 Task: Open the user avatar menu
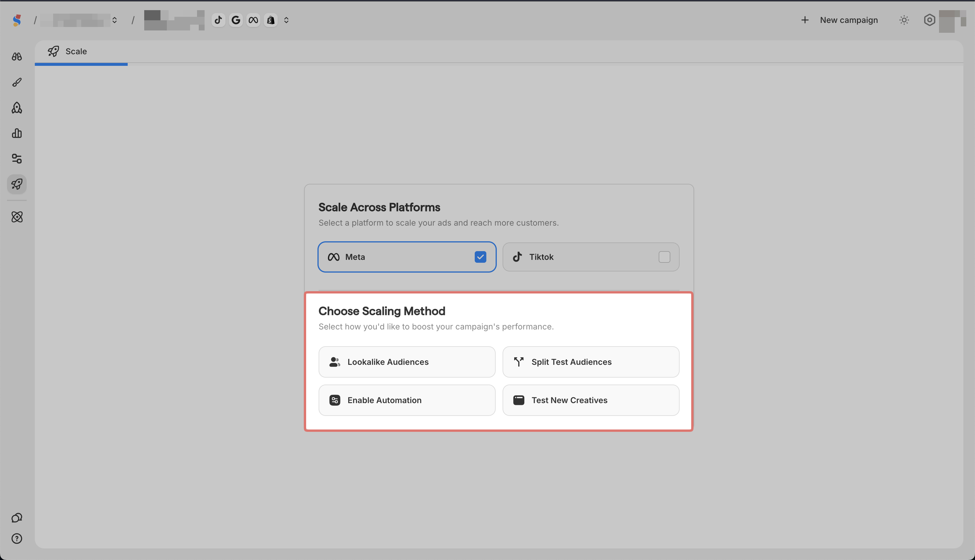pyautogui.click(x=952, y=21)
